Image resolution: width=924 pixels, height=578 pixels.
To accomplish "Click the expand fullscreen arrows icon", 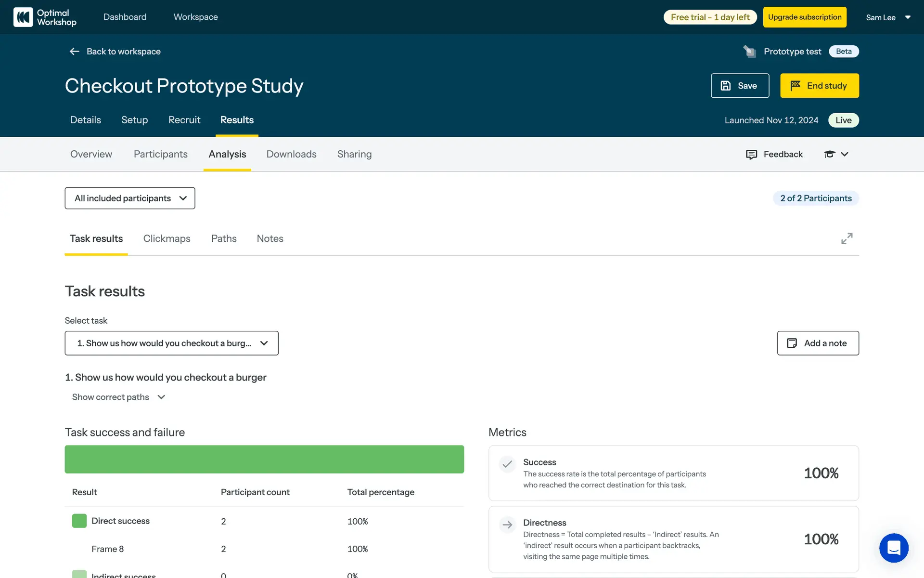I will [x=847, y=238].
